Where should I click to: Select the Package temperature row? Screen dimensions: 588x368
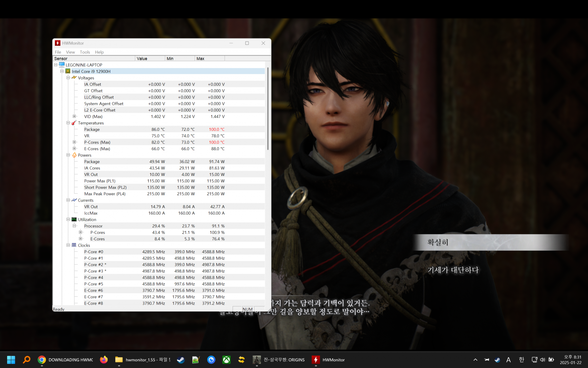click(92, 130)
